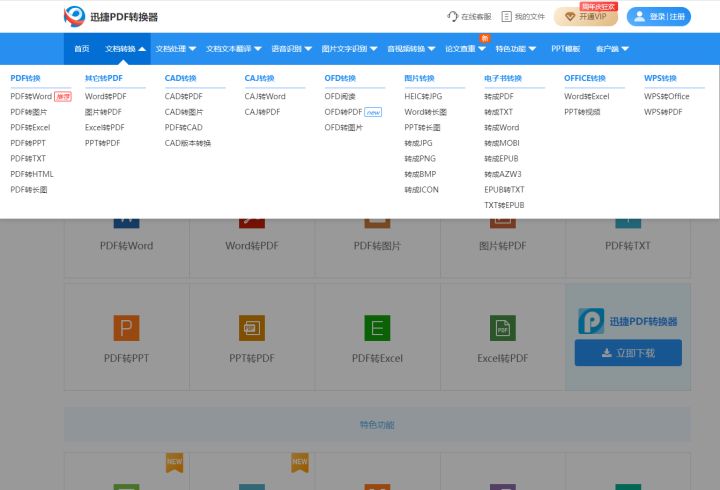This screenshot has height=490, width=720.
Task: Click the 立即下载 download button
Action: (628, 353)
